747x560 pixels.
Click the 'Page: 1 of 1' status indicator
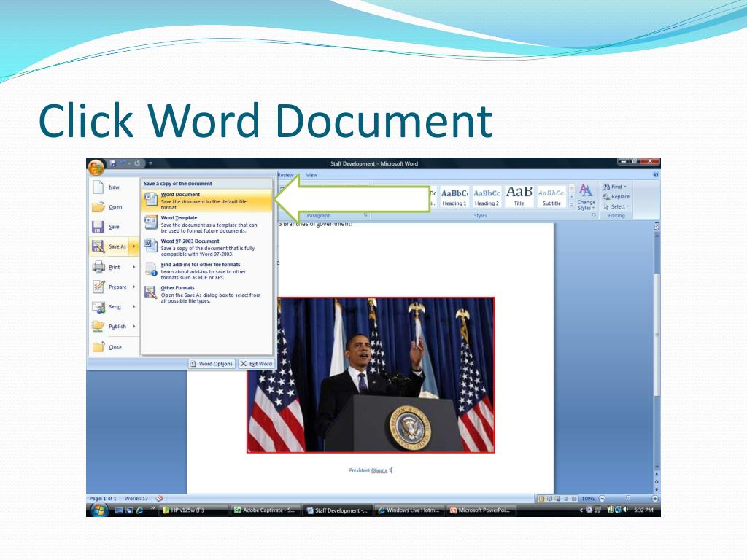point(102,499)
